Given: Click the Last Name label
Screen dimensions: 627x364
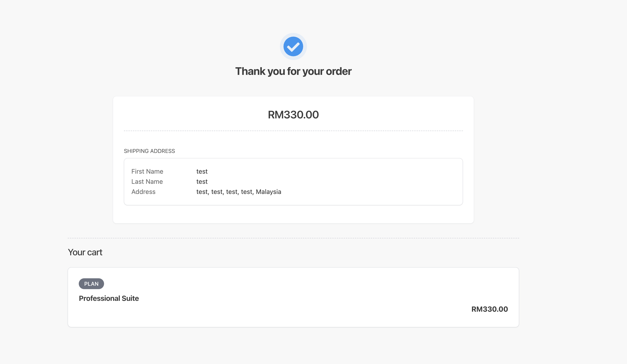Looking at the screenshot, I should tap(147, 182).
